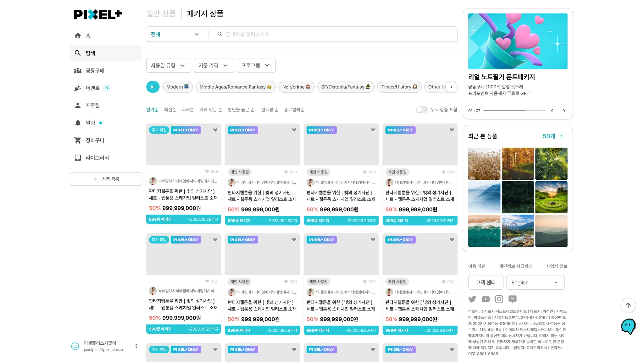Open 알림 bell notifications
Screen dimensions: 644x362
pyautogui.click(x=78, y=123)
